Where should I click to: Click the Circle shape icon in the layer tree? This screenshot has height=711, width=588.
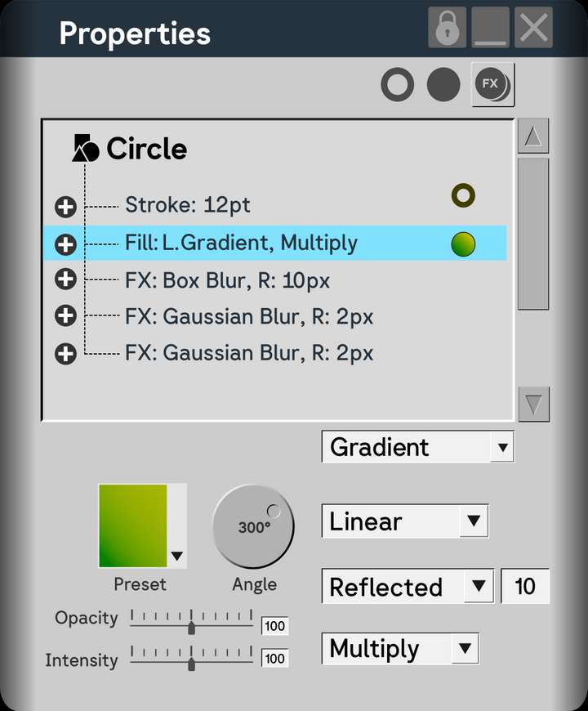(x=85, y=147)
